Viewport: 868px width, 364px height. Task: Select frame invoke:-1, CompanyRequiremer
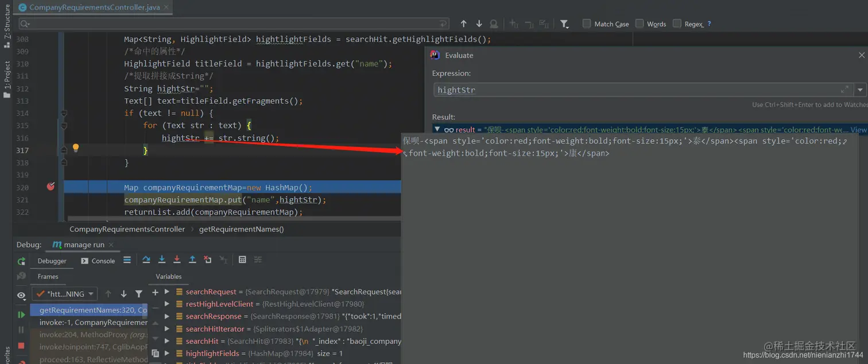89,323
